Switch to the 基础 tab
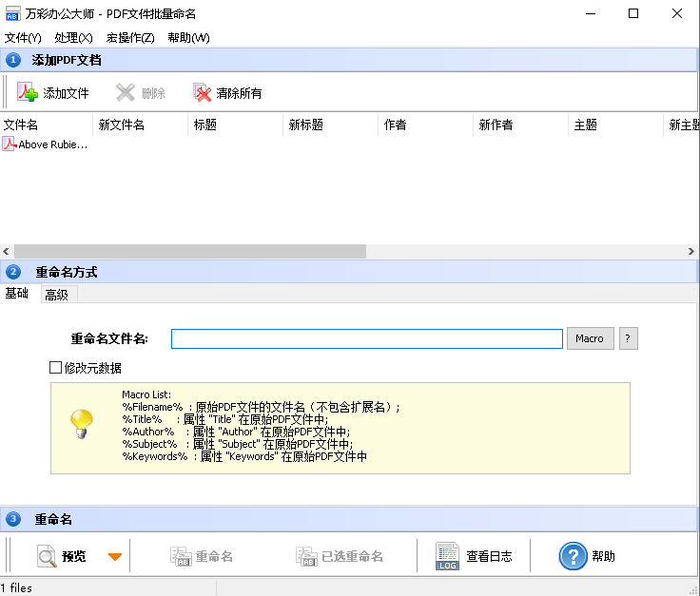This screenshot has width=700, height=596. click(17, 293)
